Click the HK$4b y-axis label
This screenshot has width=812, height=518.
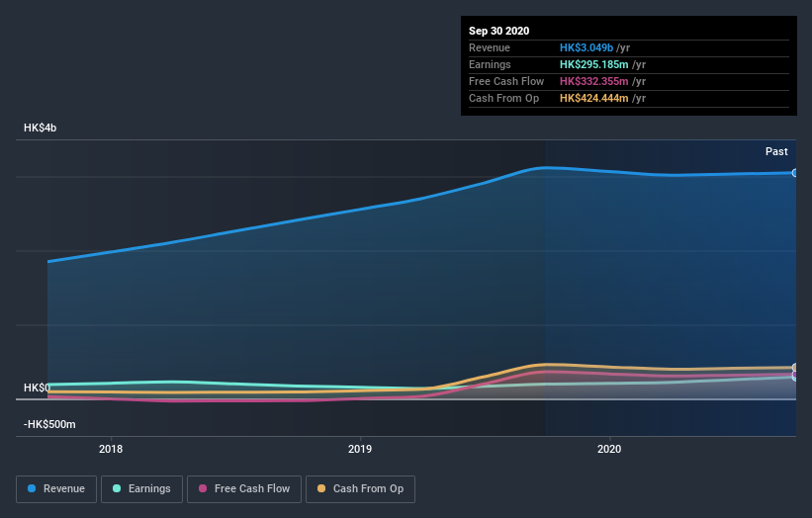coord(40,128)
